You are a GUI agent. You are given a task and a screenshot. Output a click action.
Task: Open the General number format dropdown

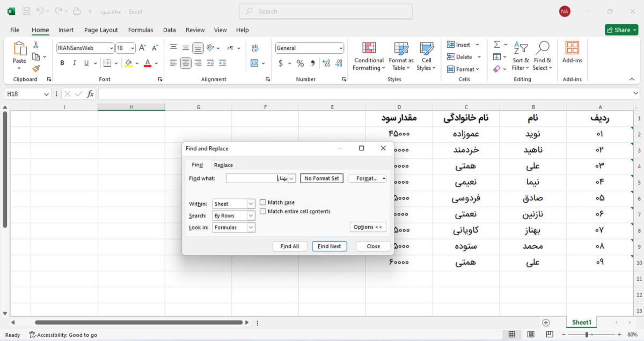(x=341, y=48)
